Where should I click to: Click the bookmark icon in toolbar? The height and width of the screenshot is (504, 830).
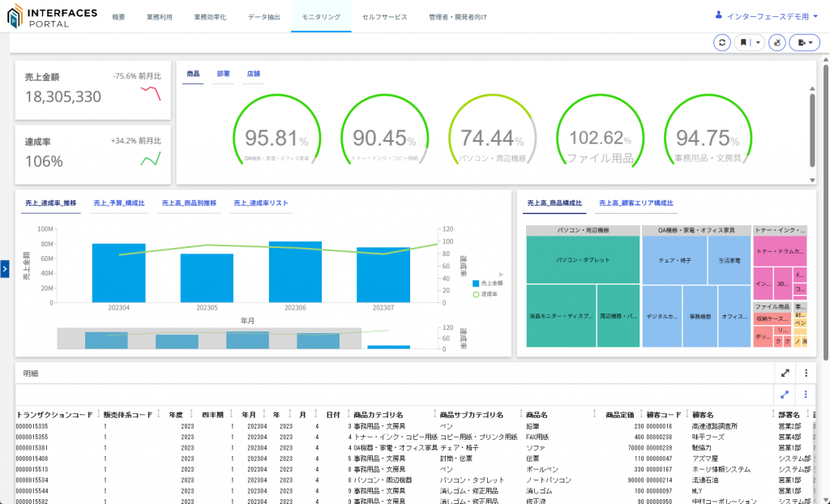pyautogui.click(x=743, y=42)
